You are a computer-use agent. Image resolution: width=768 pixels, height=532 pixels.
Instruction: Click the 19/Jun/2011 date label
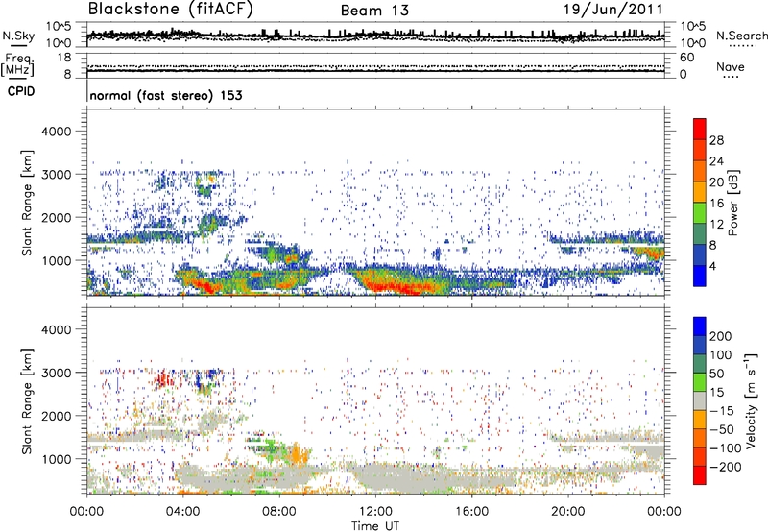(x=613, y=10)
